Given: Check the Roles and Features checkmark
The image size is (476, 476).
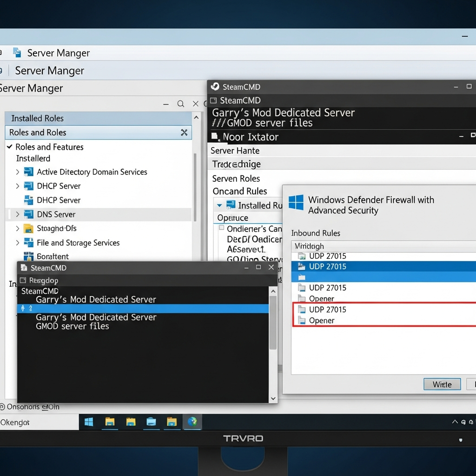Looking at the screenshot, I should pyautogui.click(x=10, y=147).
